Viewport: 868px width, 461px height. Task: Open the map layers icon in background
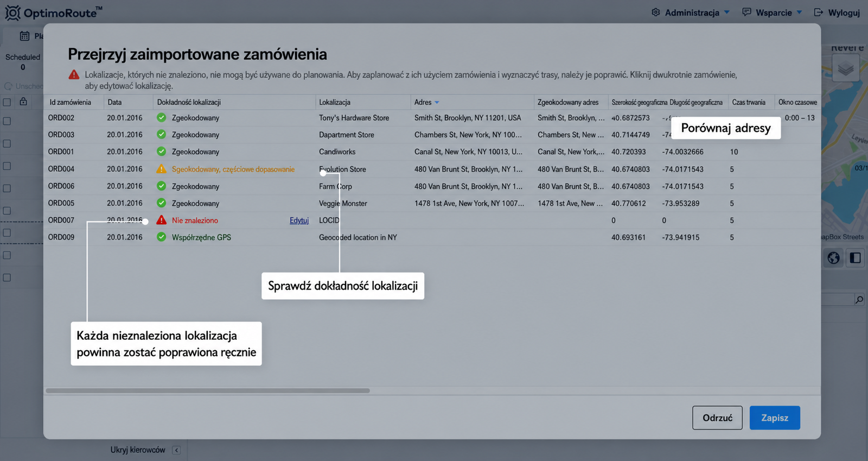click(x=845, y=69)
